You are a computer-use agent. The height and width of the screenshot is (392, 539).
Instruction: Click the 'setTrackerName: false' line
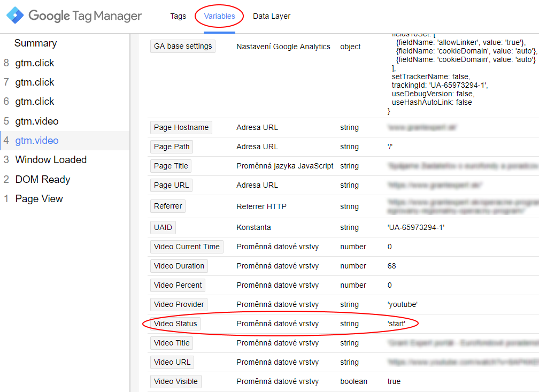pos(431,76)
